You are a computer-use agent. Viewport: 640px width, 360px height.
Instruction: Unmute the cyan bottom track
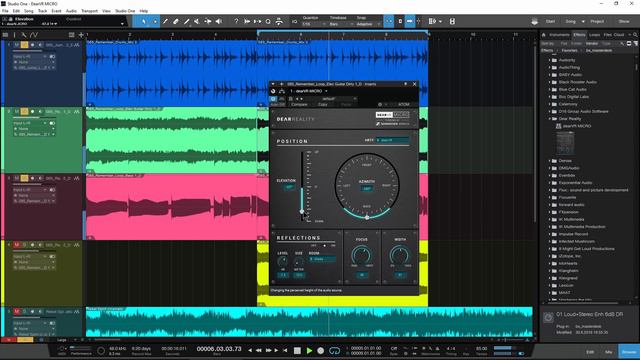tap(17, 312)
